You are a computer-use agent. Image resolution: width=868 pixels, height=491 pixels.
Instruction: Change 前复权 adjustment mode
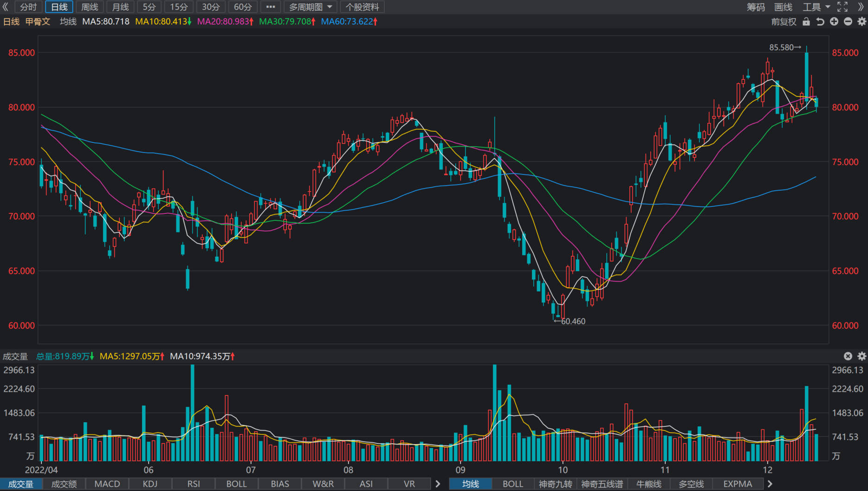click(x=784, y=22)
